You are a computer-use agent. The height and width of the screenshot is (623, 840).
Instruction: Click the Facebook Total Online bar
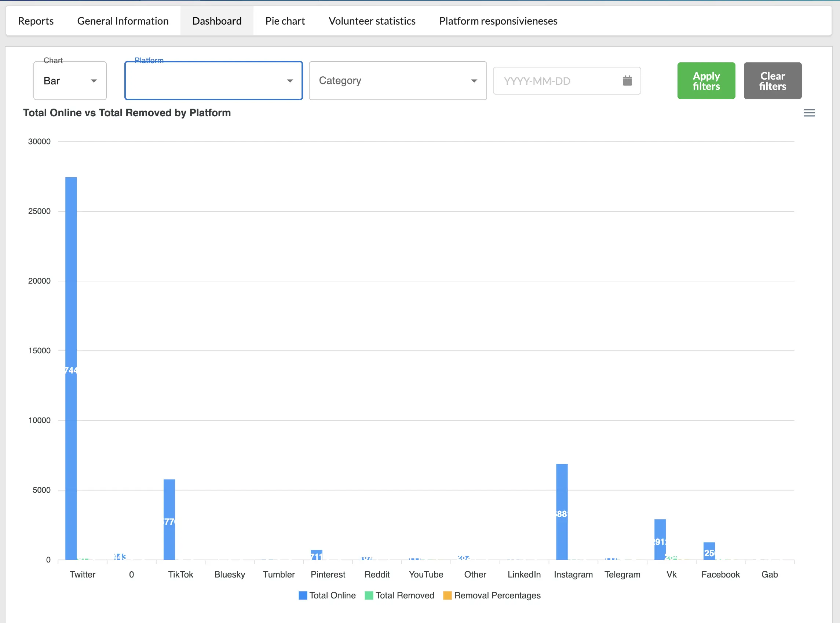click(709, 551)
